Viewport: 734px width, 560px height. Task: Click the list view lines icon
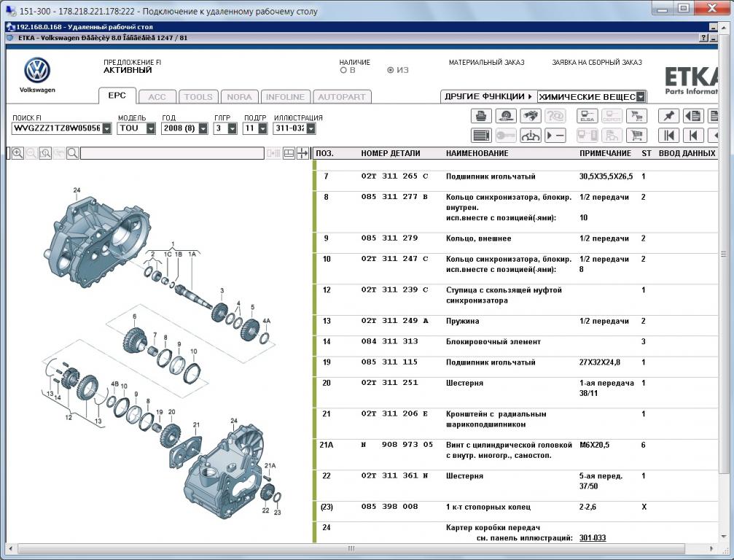tap(481, 136)
